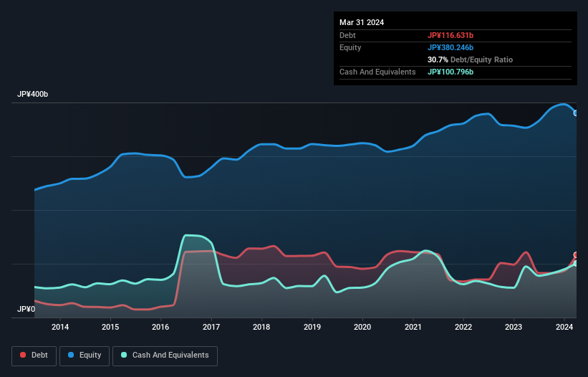The image size is (588, 377).
Task: Click the 2017 x-axis label
Action: [x=211, y=327]
